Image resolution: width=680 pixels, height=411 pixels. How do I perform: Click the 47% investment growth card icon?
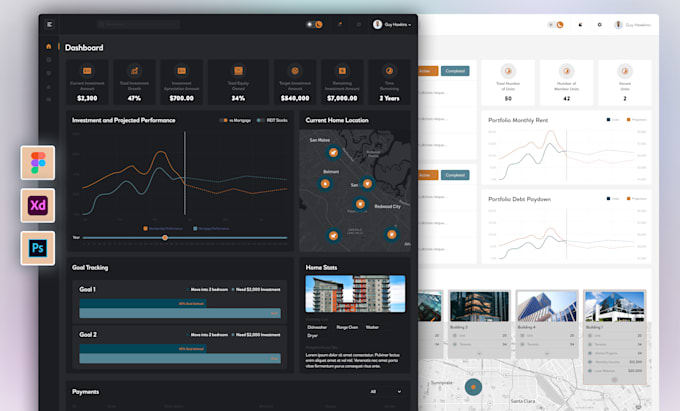pos(134,71)
